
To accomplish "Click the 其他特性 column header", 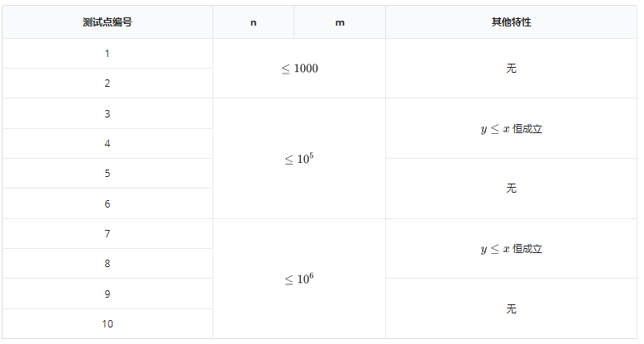I will point(511,22).
